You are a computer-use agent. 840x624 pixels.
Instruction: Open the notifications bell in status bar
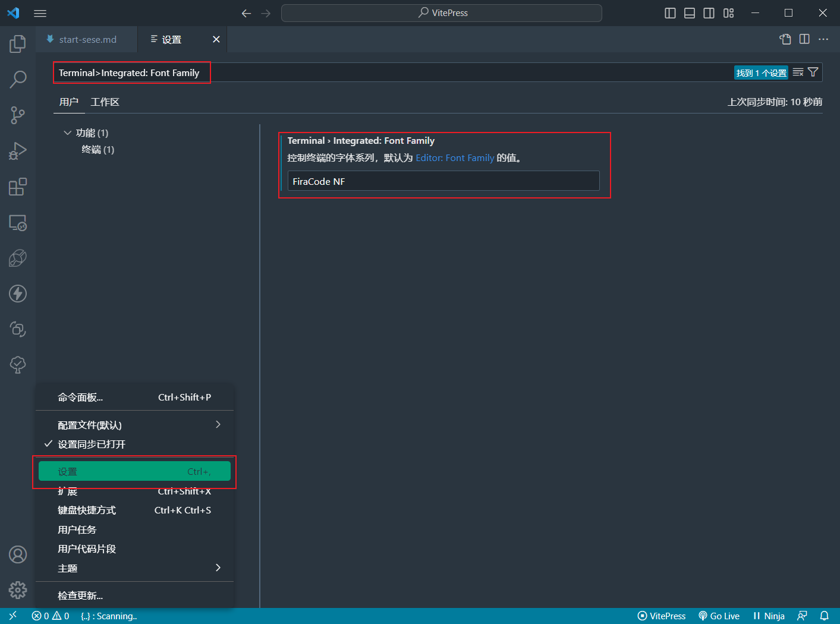[x=824, y=616]
